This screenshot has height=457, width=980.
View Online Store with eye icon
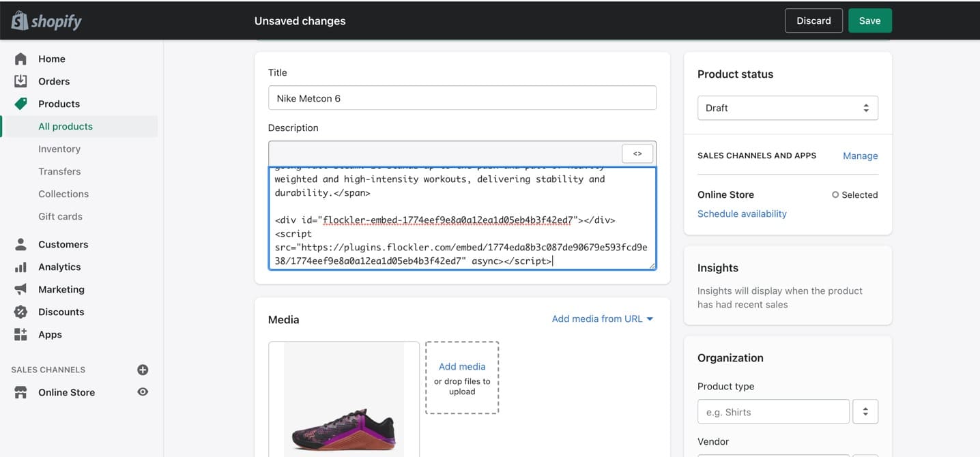pyautogui.click(x=143, y=392)
